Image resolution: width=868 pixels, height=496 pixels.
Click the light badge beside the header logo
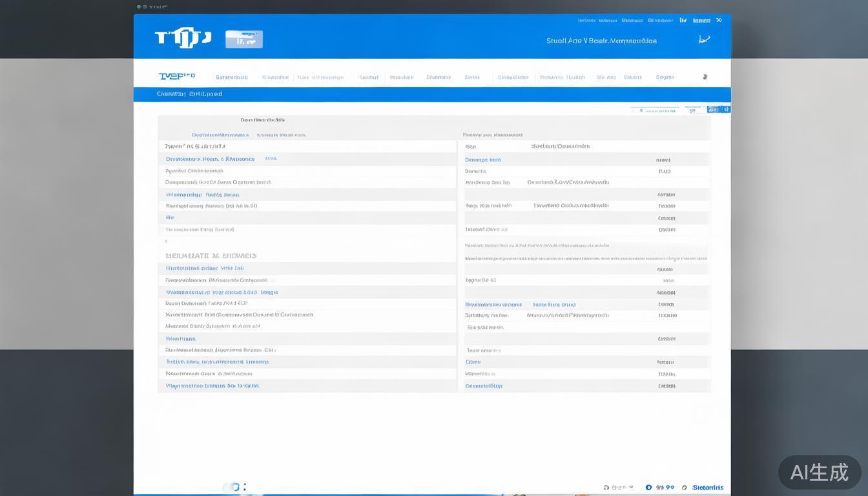pos(243,39)
